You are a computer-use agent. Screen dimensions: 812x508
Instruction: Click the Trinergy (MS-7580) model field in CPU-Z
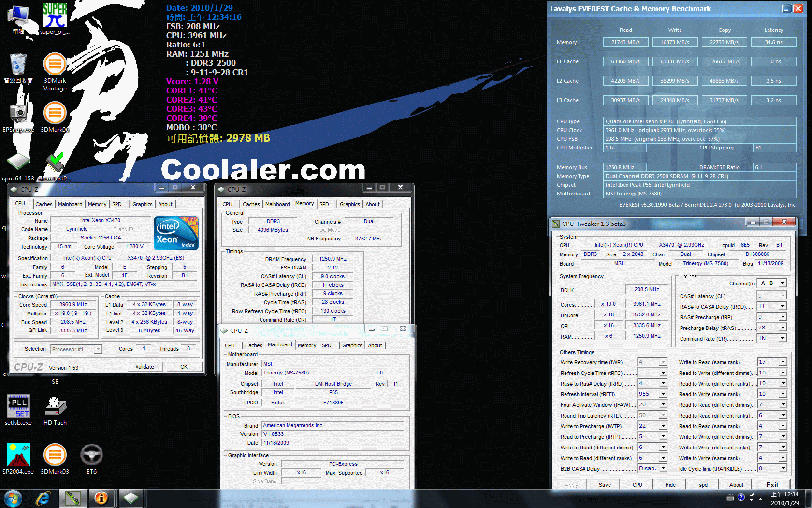(307, 373)
